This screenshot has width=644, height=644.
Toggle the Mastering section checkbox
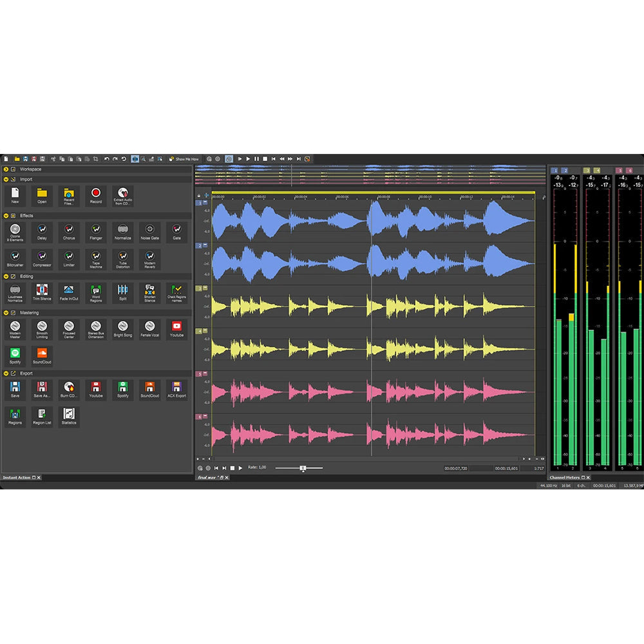(15, 312)
